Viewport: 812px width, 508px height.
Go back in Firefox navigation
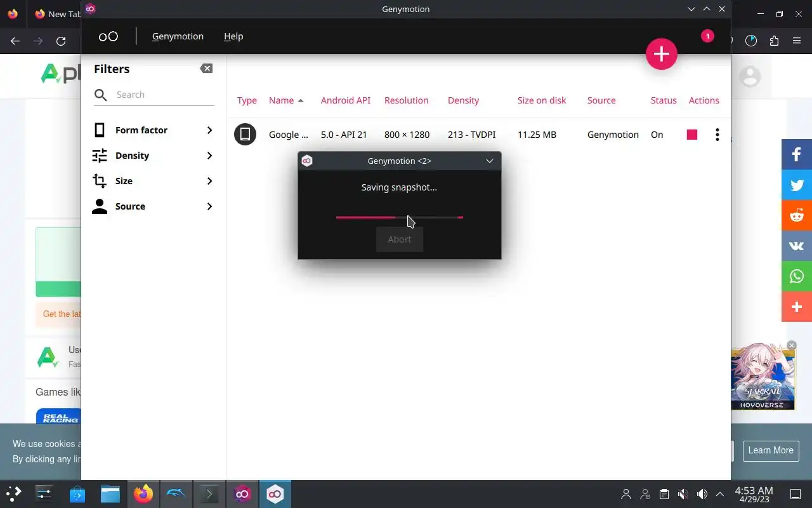pyautogui.click(x=15, y=41)
